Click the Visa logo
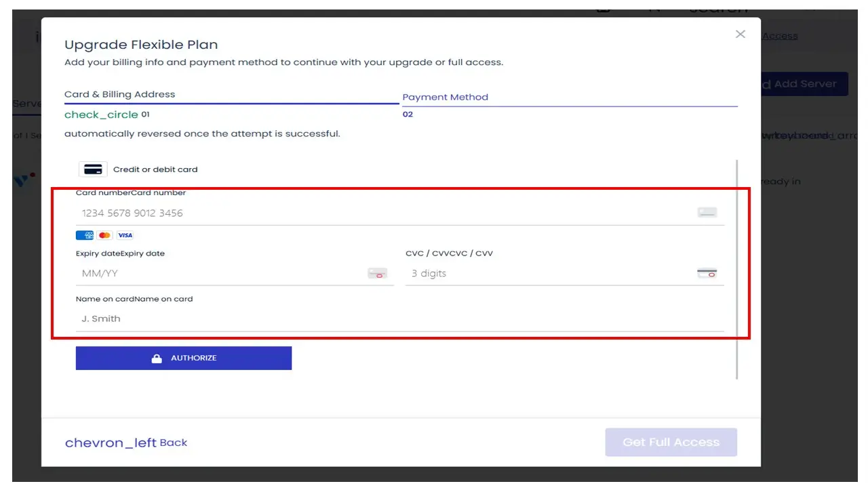 (x=125, y=235)
